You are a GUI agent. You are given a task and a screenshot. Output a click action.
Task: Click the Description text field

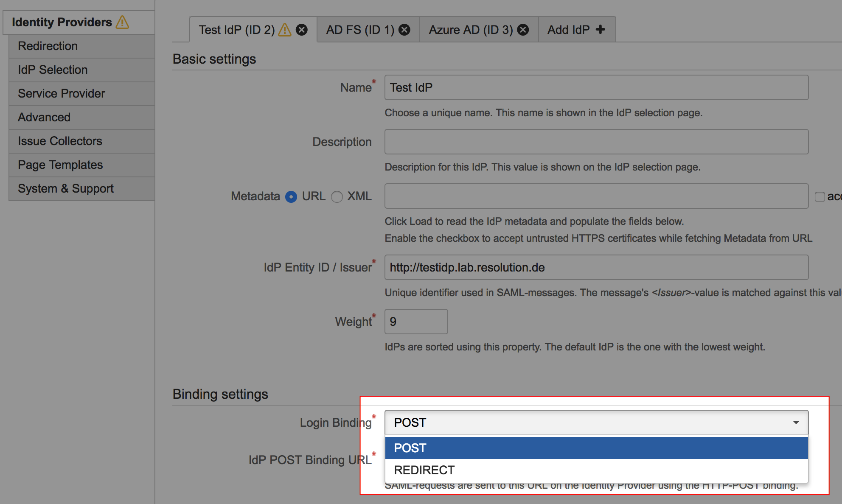click(596, 142)
